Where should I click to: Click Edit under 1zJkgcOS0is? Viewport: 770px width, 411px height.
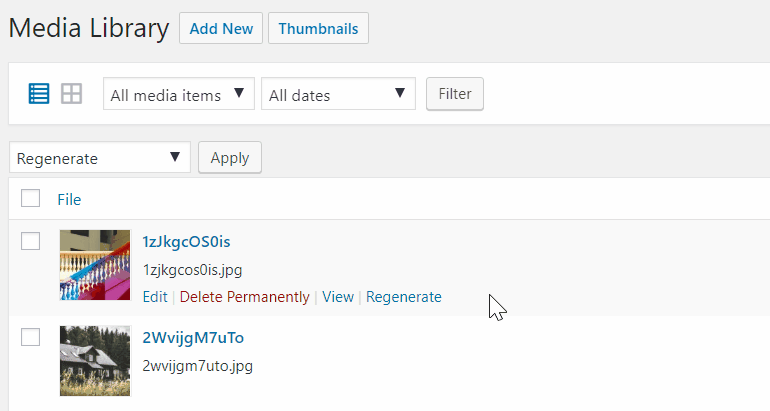[155, 297]
